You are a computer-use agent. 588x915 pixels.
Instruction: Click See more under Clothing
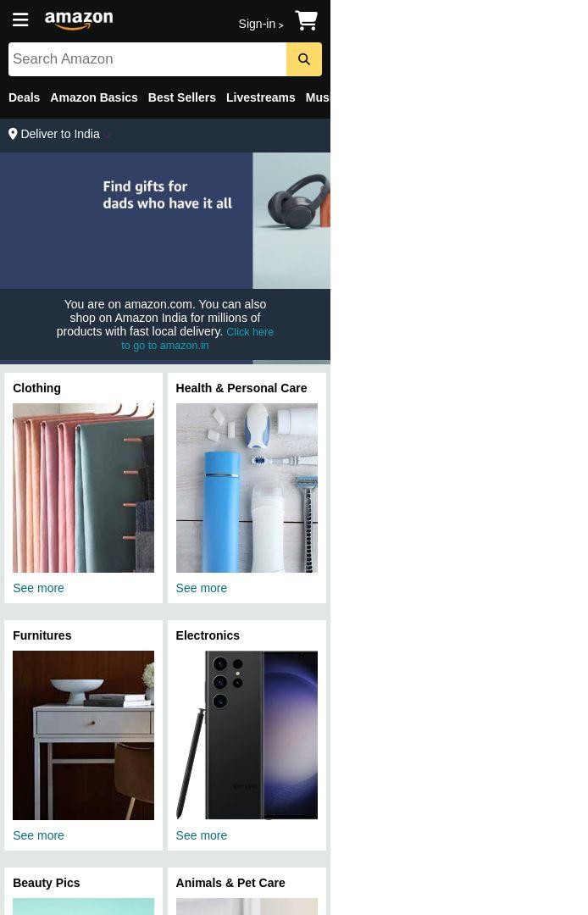click(x=38, y=588)
